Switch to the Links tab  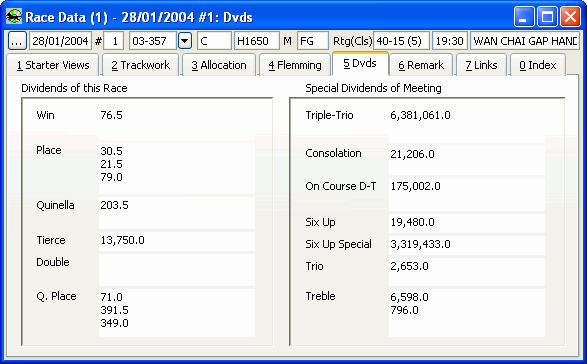pos(481,65)
